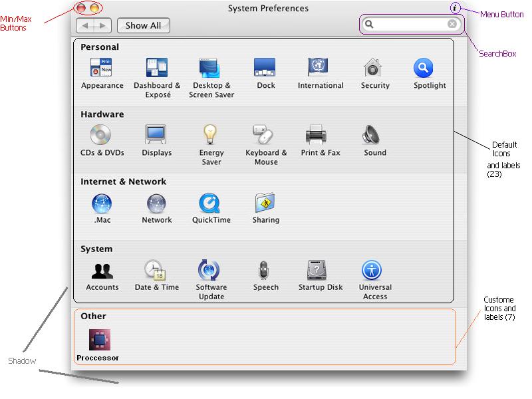
Task: Open the Dock preferences
Action: 265,73
